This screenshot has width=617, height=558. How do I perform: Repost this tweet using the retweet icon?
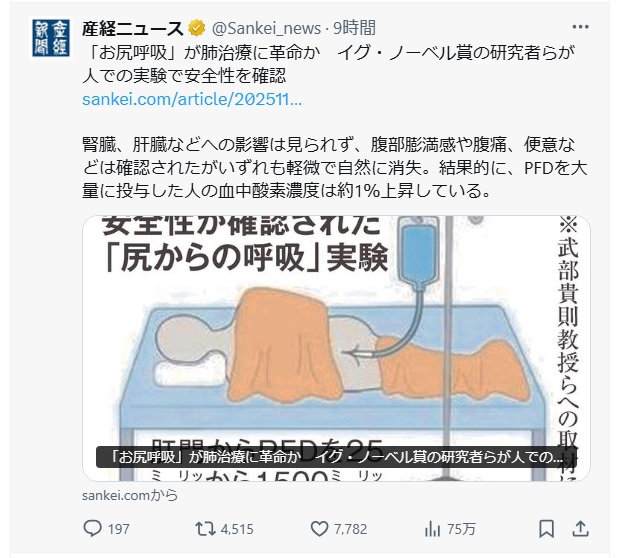tap(205, 529)
